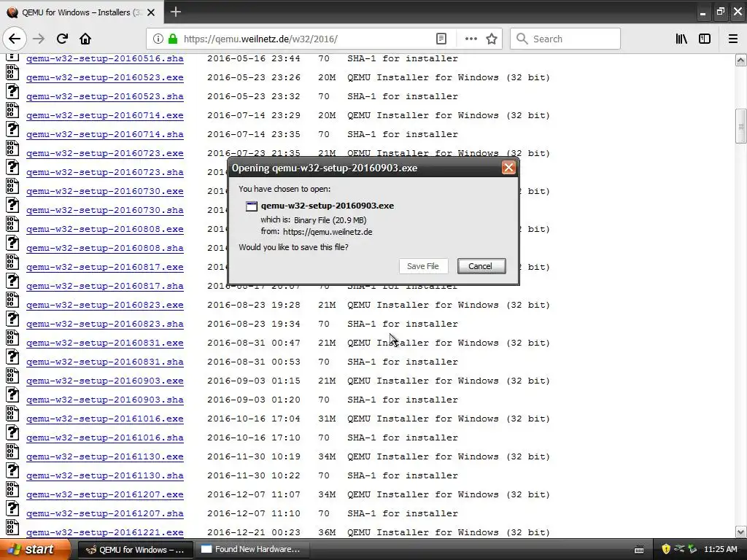Click binary file icon beside qemu-w32-setup-20160523.exe

pos(12,72)
